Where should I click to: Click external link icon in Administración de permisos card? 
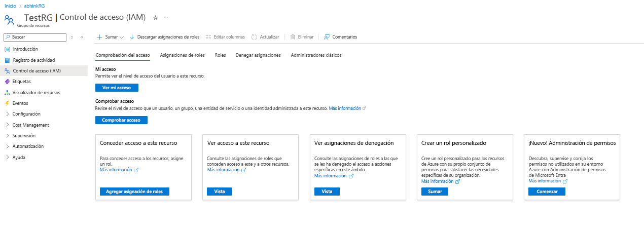[x=565, y=181]
